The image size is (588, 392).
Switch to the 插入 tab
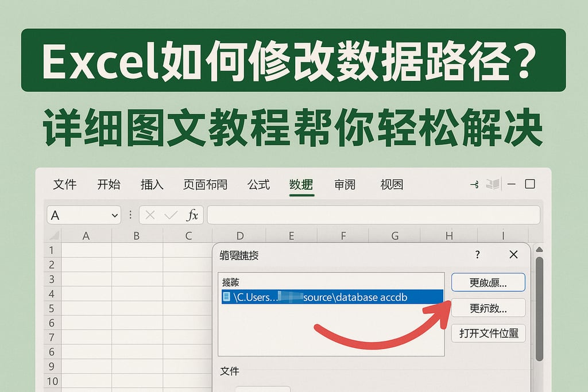(x=152, y=185)
